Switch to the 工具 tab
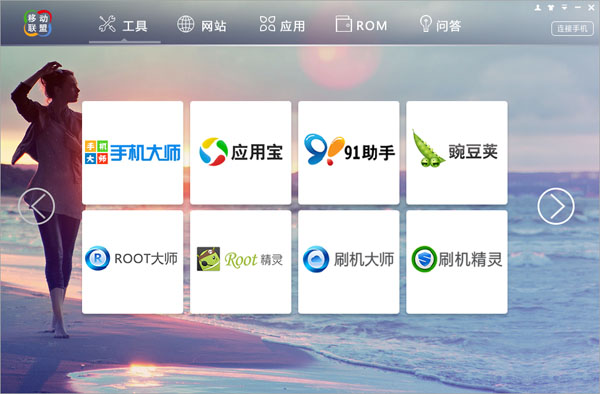 tap(123, 25)
